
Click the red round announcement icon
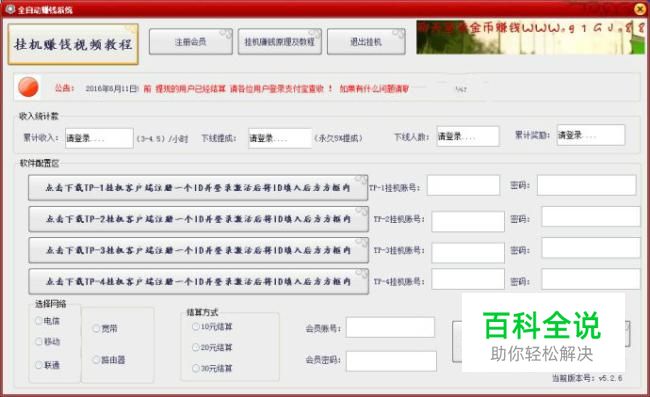coord(28,87)
